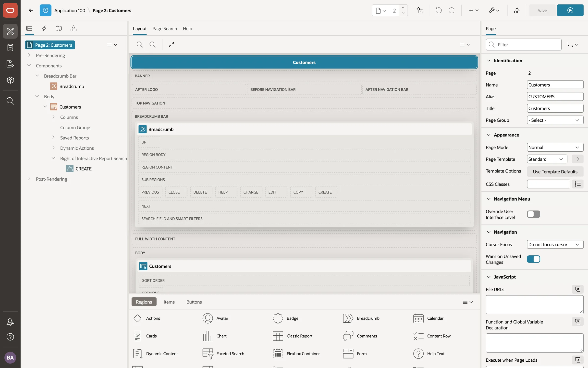Image resolution: width=588 pixels, height=368 pixels.
Task: Expand the Columns tree node
Action: 53,117
